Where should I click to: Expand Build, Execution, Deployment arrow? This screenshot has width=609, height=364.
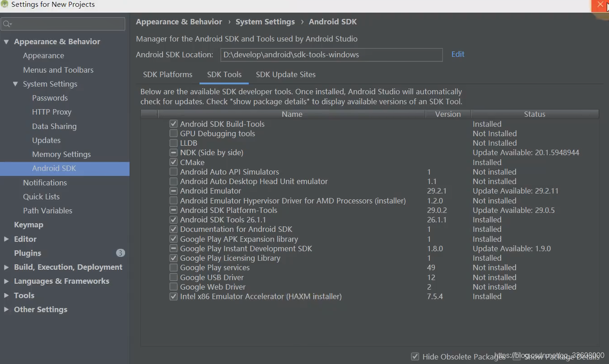(6, 267)
